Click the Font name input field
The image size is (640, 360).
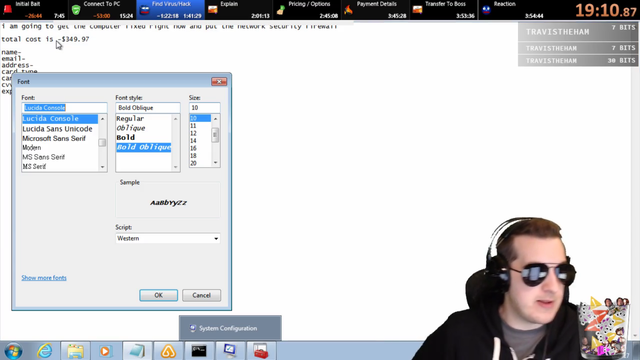pyautogui.click(x=64, y=108)
